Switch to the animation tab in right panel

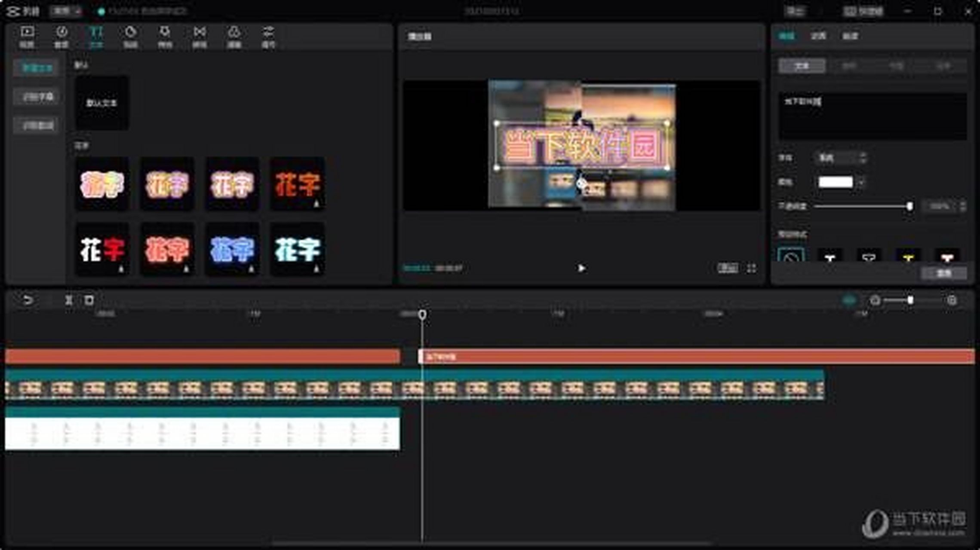818,36
